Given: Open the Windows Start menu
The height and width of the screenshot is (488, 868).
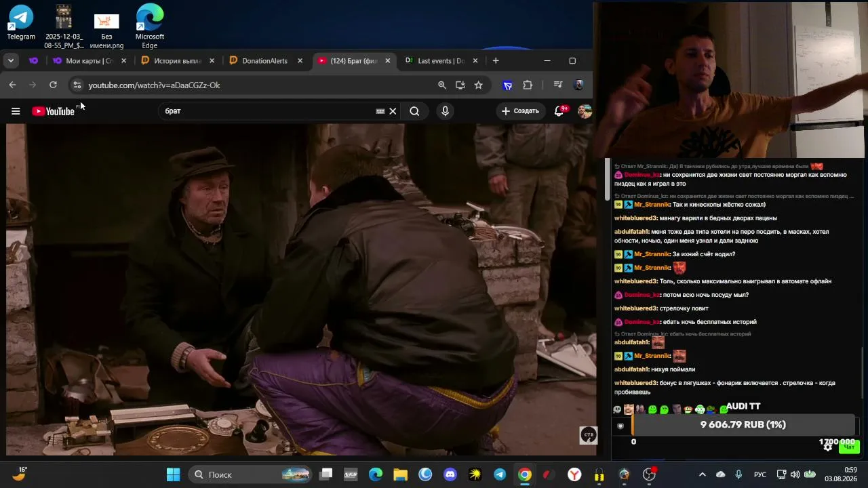Looking at the screenshot, I should 173,474.
